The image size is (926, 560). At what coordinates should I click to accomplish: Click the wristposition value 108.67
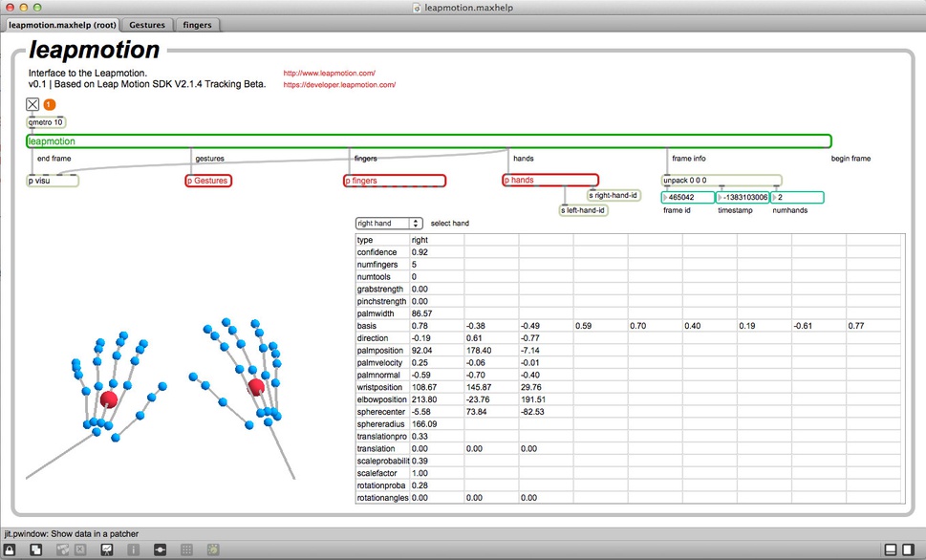click(424, 388)
